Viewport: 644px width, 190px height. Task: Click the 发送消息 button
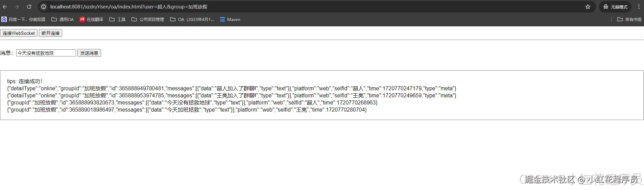[89, 53]
